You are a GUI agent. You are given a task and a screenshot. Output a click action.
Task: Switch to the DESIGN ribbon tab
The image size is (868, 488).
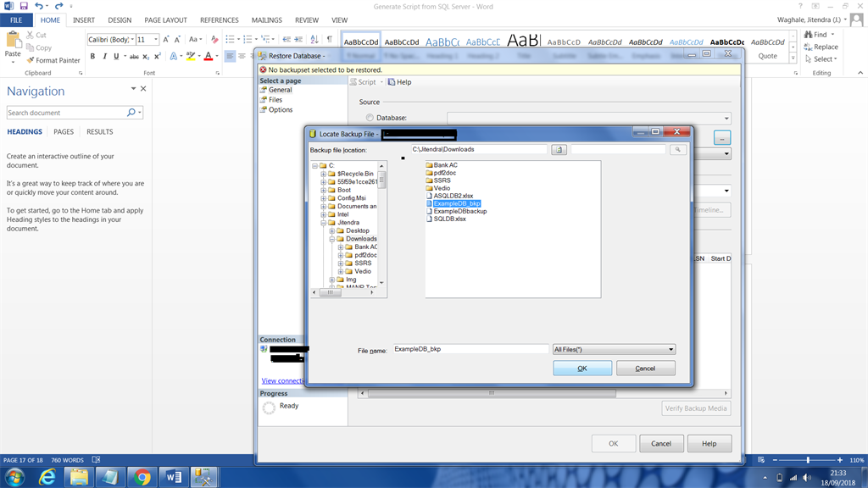point(120,20)
